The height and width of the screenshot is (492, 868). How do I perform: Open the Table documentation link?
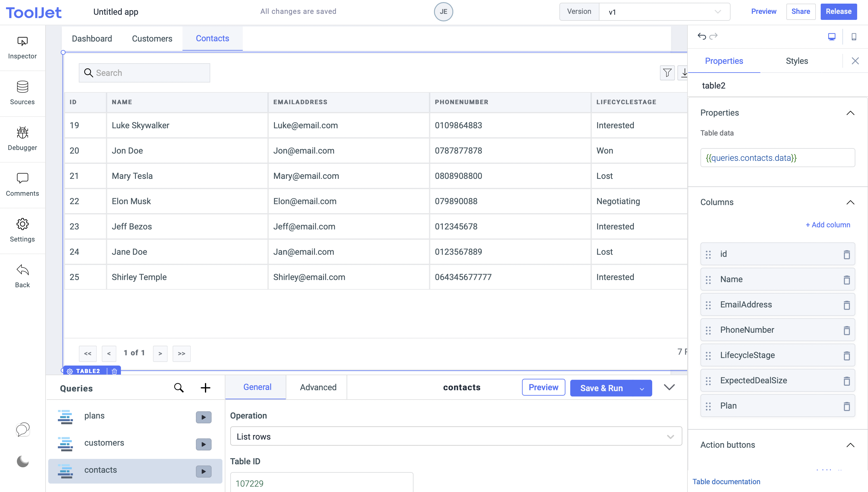tap(726, 481)
